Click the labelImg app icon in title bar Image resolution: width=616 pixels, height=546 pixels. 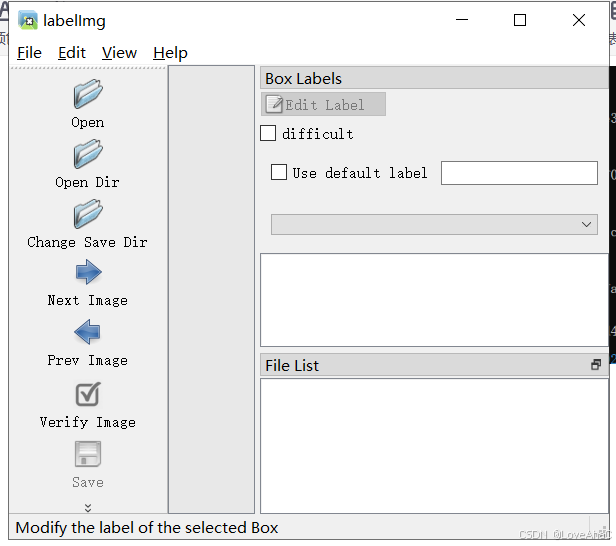[x=28, y=20]
